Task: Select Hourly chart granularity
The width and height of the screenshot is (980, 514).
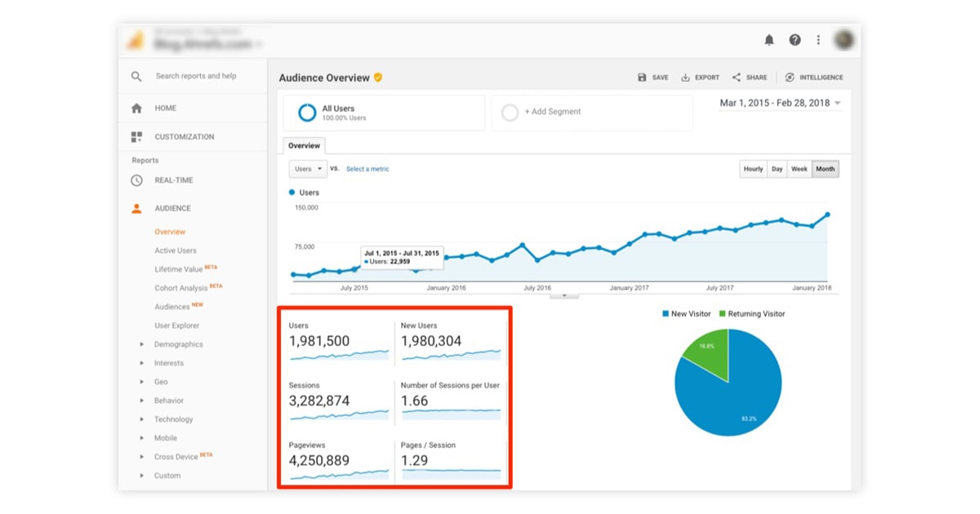Action: (x=753, y=169)
